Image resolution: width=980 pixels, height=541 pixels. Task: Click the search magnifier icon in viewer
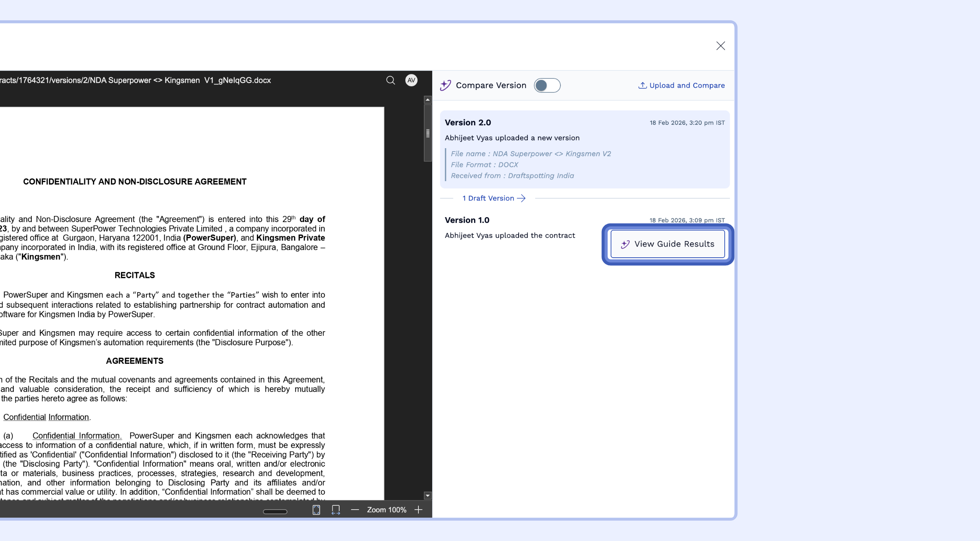point(390,80)
